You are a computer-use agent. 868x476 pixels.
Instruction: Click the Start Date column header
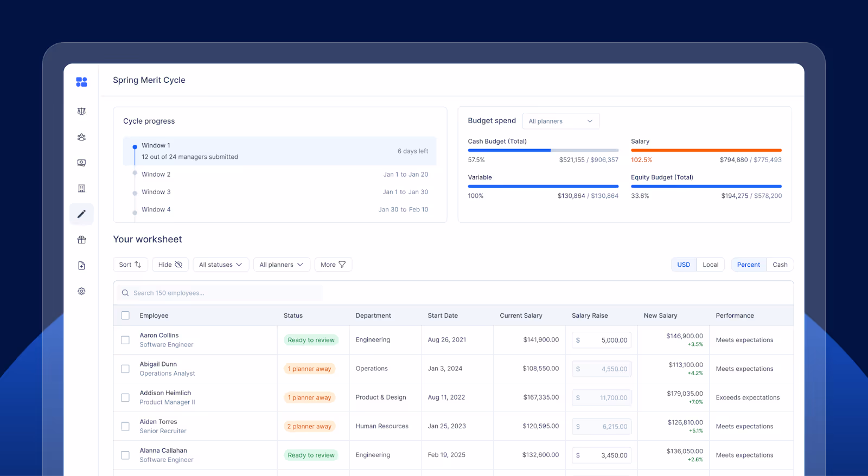click(x=443, y=316)
